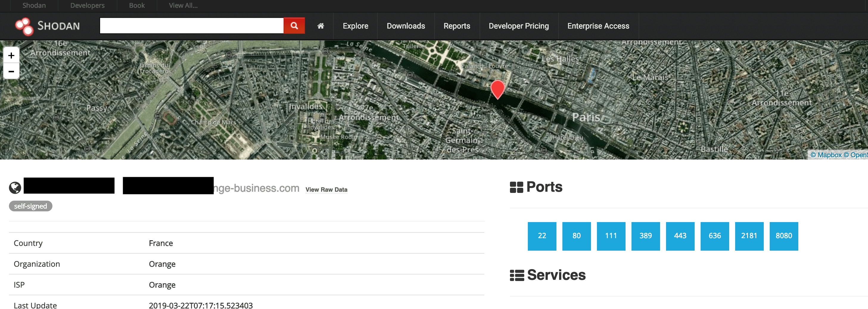Click the globe icon beside the IP
This screenshot has width=868, height=309.
coord(15,188)
